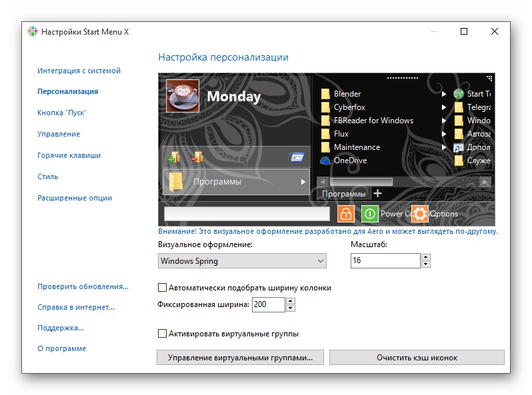
Task: Click the preview scrollbar right arrow
Action: point(485,182)
